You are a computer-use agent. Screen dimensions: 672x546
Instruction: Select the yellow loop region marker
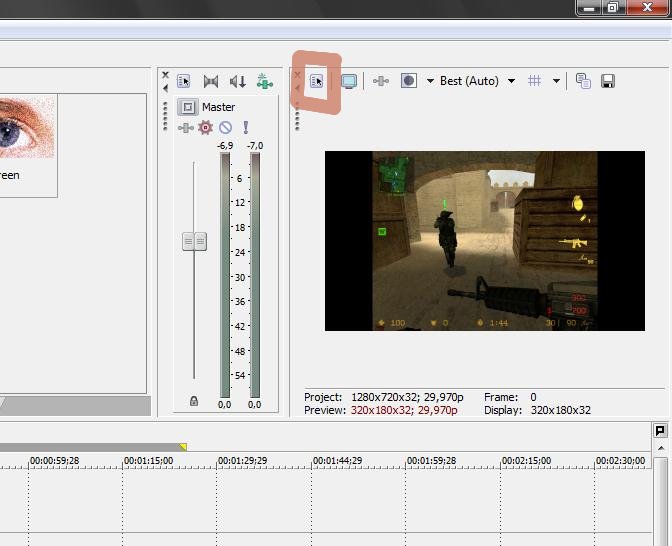pyautogui.click(x=183, y=447)
